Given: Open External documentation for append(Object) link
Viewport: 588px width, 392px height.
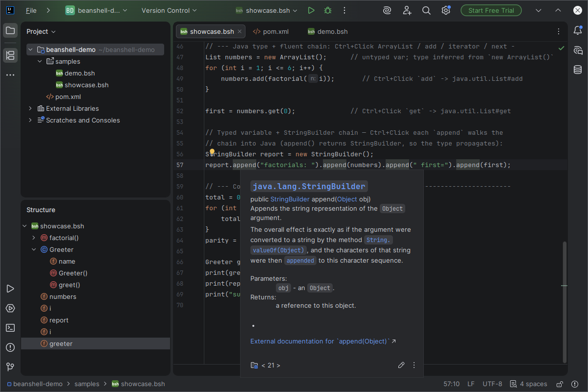Looking at the screenshot, I should (323, 341).
